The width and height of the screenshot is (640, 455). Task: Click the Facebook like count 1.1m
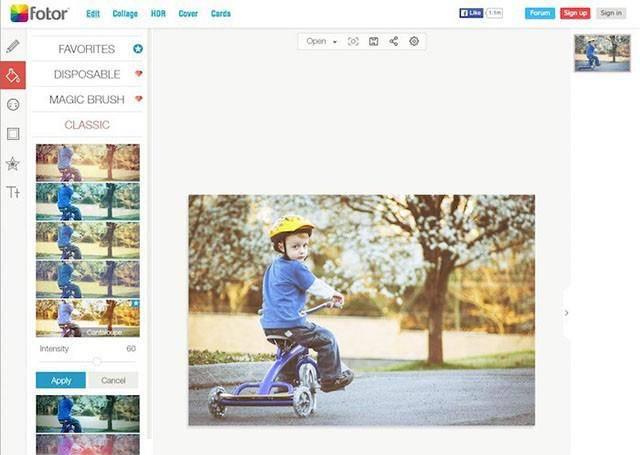tap(494, 13)
